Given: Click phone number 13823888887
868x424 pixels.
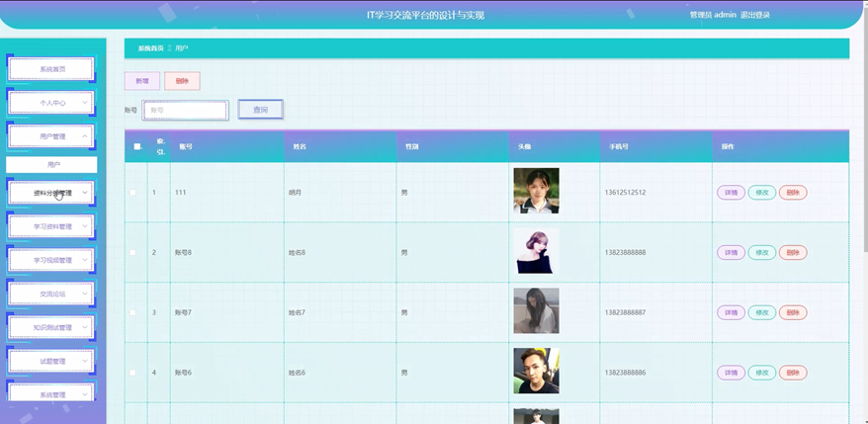Looking at the screenshot, I should click(x=625, y=312).
